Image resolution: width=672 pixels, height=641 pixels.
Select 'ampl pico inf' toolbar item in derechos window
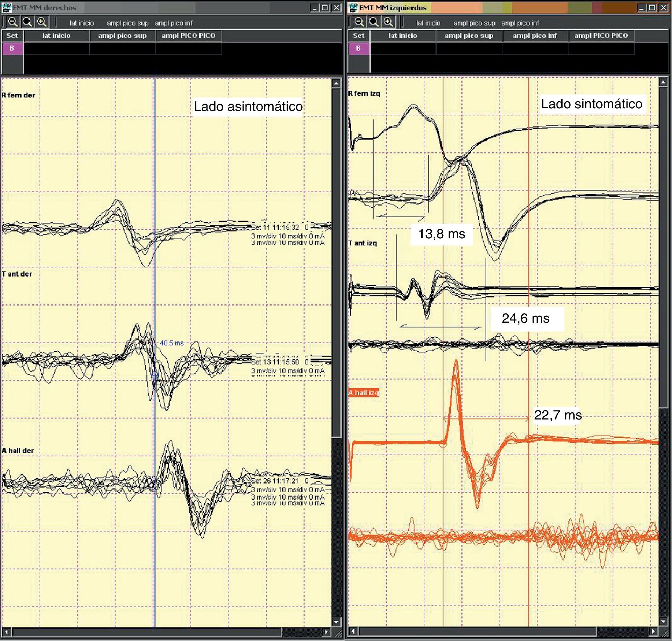click(x=174, y=23)
